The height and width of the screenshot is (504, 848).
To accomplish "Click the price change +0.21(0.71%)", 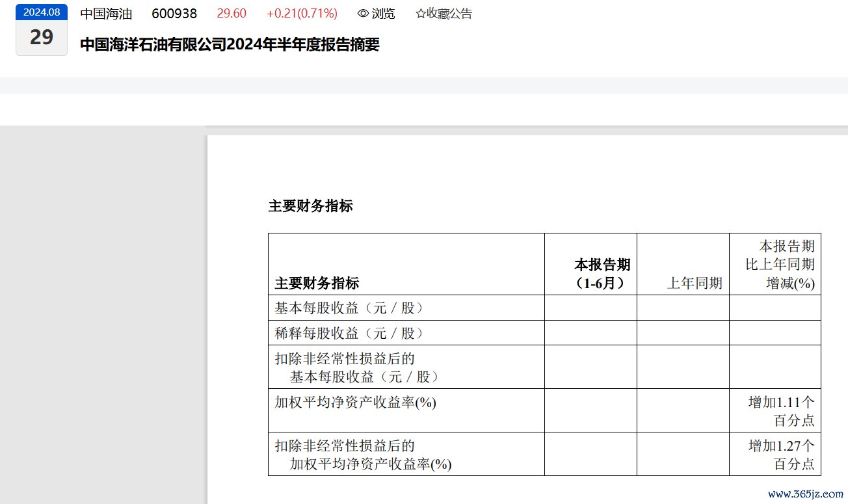I will (x=302, y=14).
